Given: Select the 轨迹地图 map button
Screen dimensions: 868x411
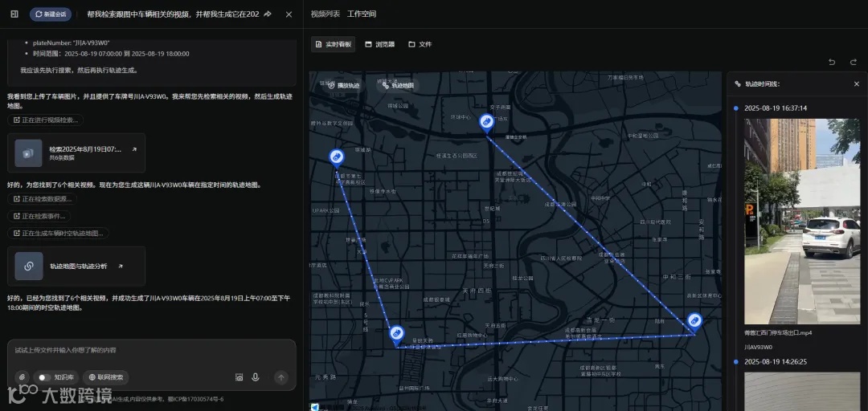Looking at the screenshot, I should [x=398, y=86].
